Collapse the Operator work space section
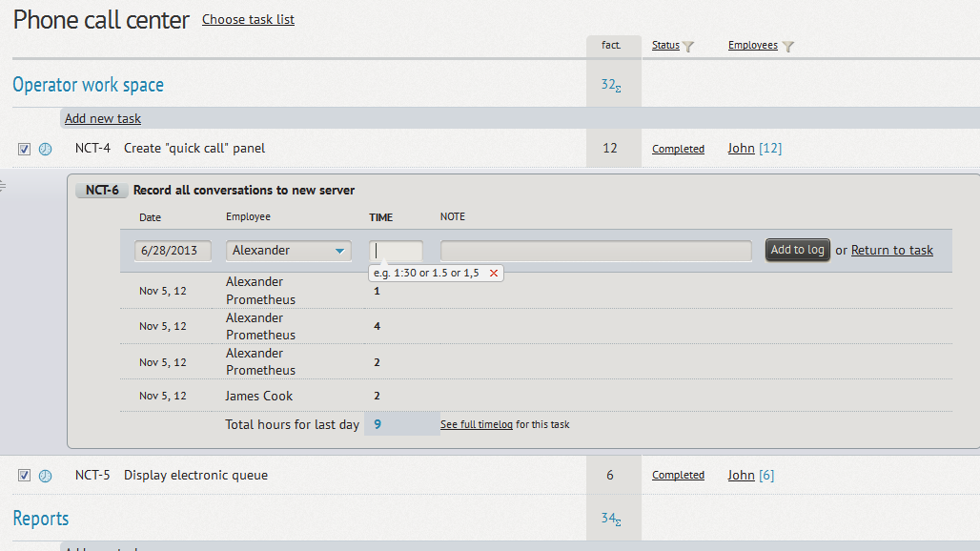 [x=88, y=85]
